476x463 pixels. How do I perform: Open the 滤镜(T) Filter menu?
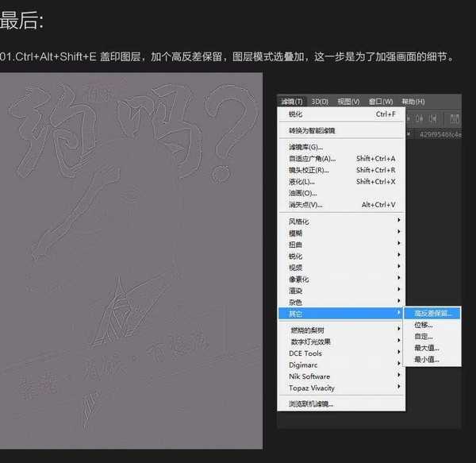pyautogui.click(x=292, y=102)
